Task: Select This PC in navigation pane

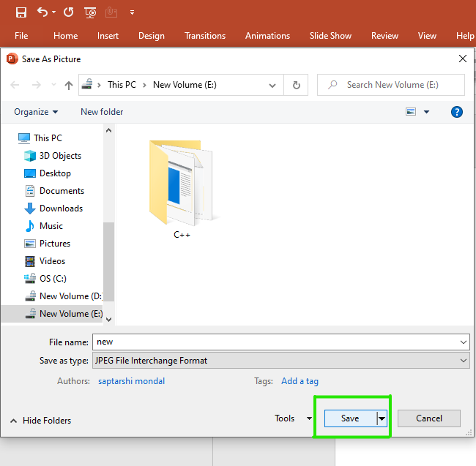Action: (48, 138)
